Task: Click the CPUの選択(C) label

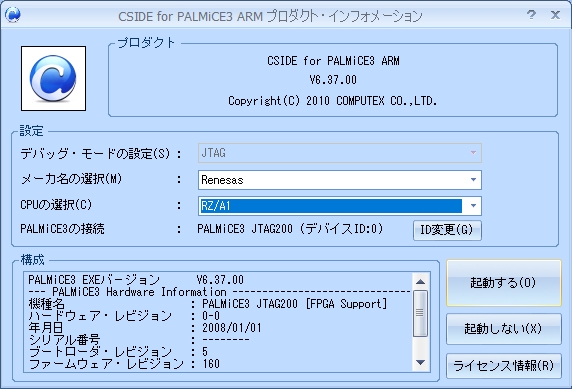Action: (x=56, y=205)
